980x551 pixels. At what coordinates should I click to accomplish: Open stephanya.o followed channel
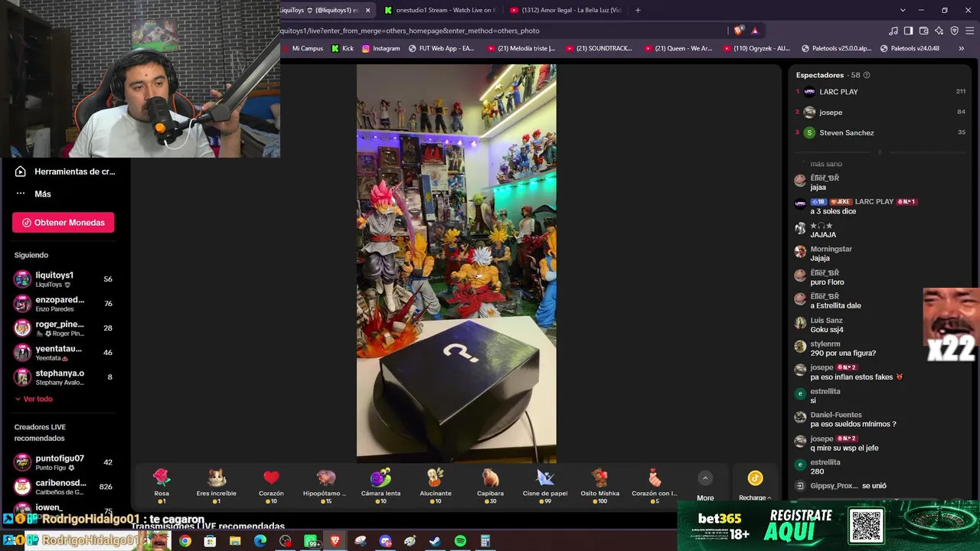[64, 377]
